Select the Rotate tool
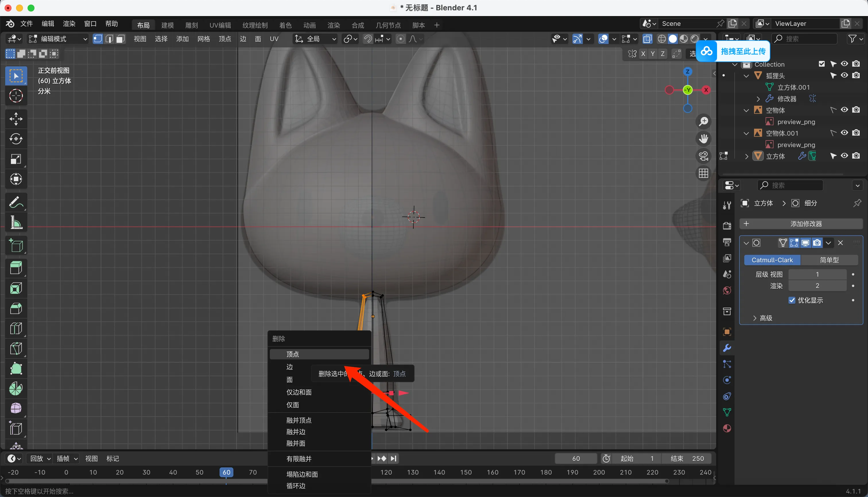Viewport: 868px width, 497px height. pyautogui.click(x=16, y=139)
